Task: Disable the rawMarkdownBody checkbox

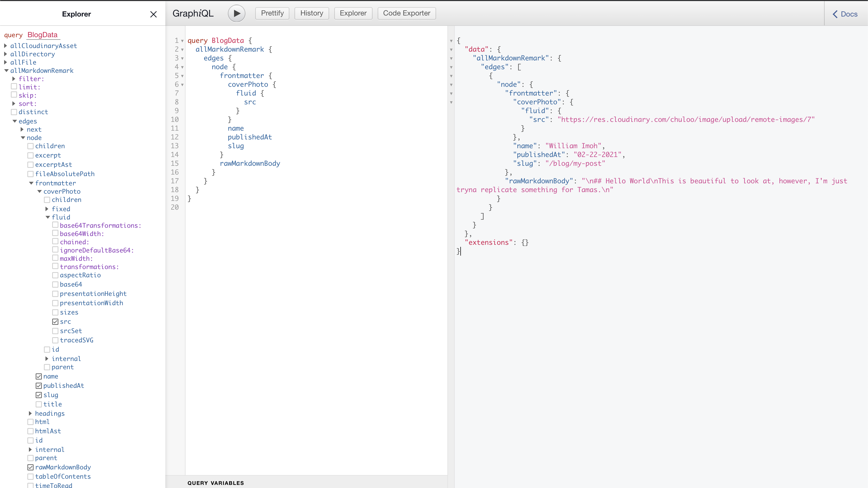Action: coord(30,467)
